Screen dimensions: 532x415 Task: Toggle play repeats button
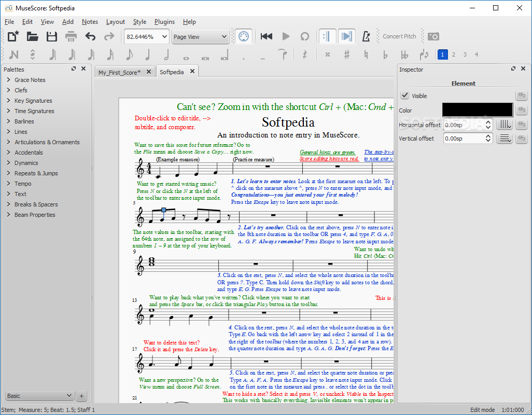tap(327, 36)
